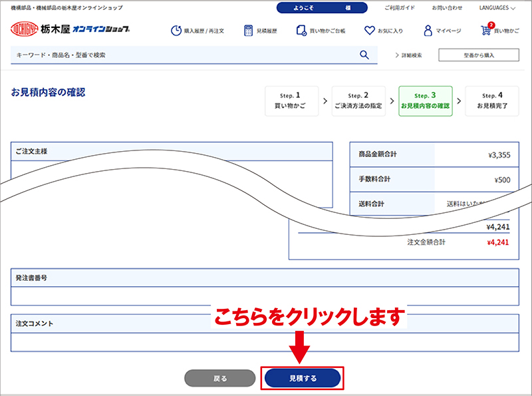Open favorites heart icon
Image resolution: width=532 pixels, height=396 pixels.
tap(370, 31)
